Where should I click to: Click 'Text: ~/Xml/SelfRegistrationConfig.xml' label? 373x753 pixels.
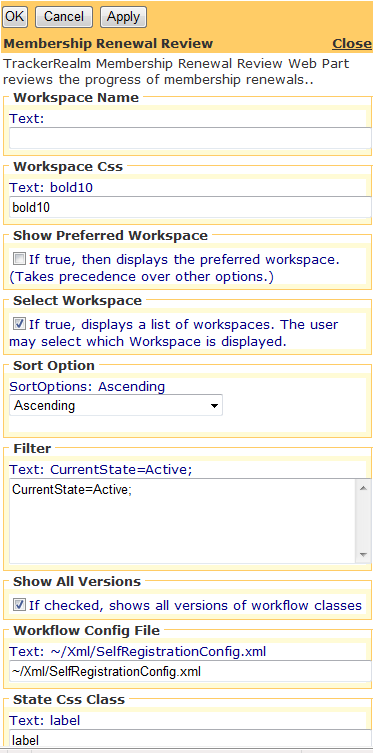138,652
